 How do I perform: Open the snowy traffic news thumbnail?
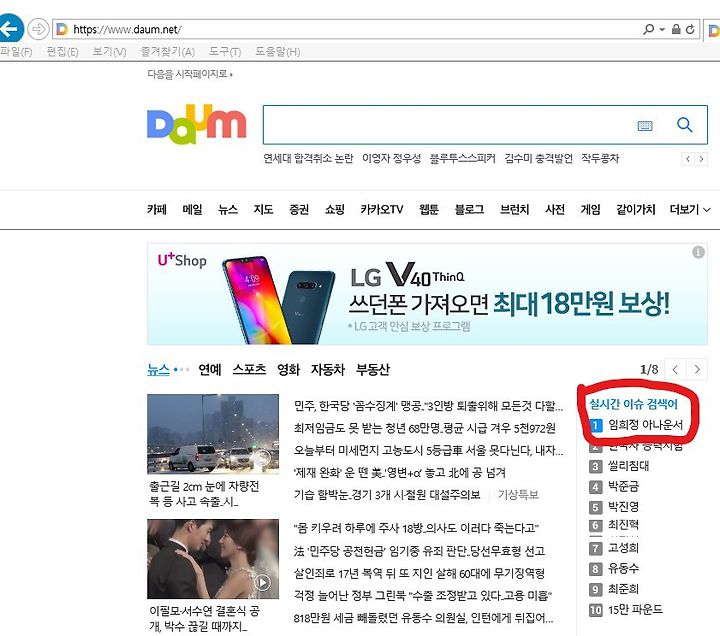coord(213,433)
